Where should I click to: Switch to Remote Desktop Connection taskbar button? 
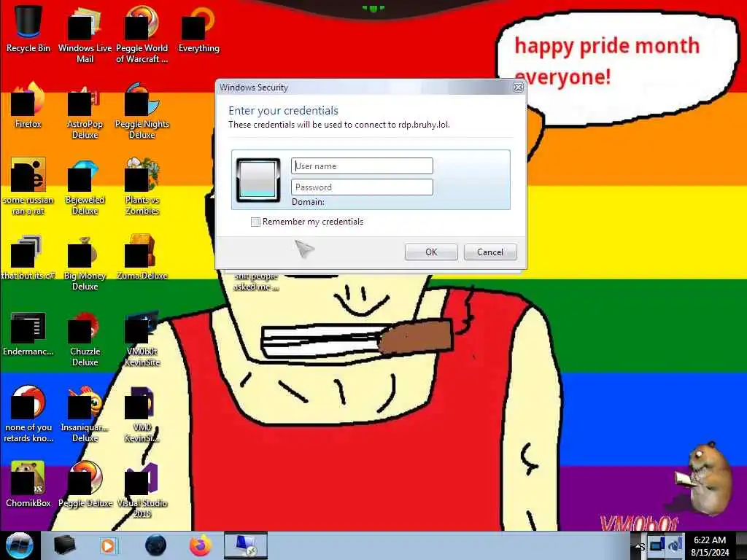[x=246, y=545]
